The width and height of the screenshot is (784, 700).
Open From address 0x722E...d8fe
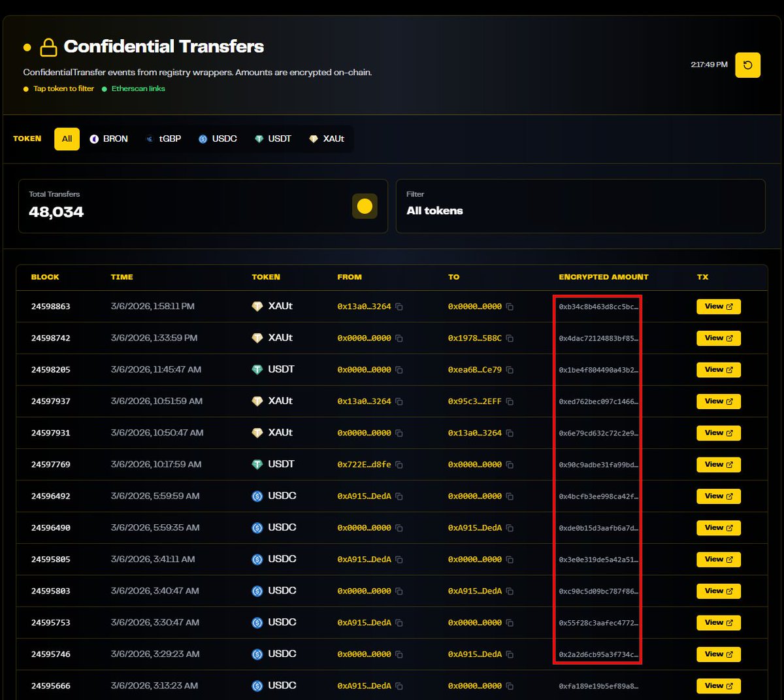pyautogui.click(x=364, y=465)
